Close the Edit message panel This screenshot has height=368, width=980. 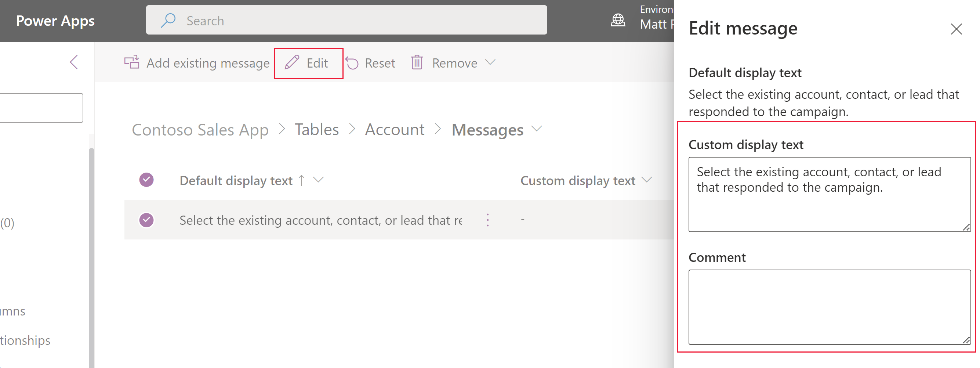957,29
